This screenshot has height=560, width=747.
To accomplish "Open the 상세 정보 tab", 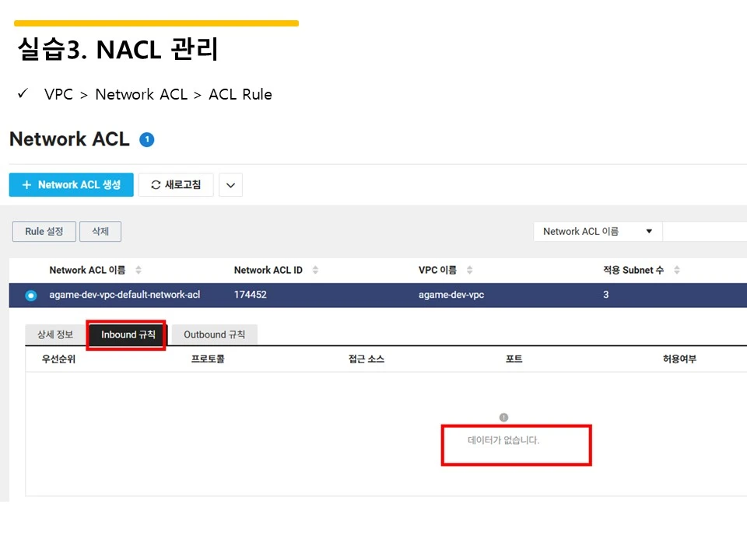I will tap(55, 334).
